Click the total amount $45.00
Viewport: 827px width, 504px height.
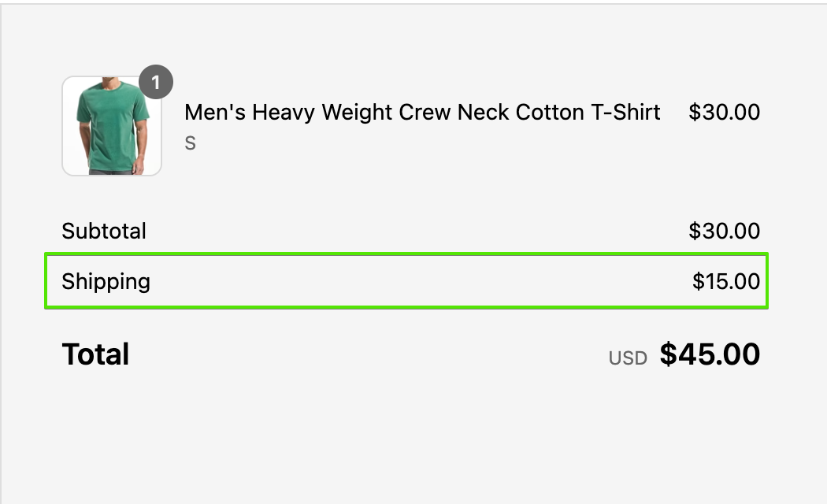click(710, 354)
